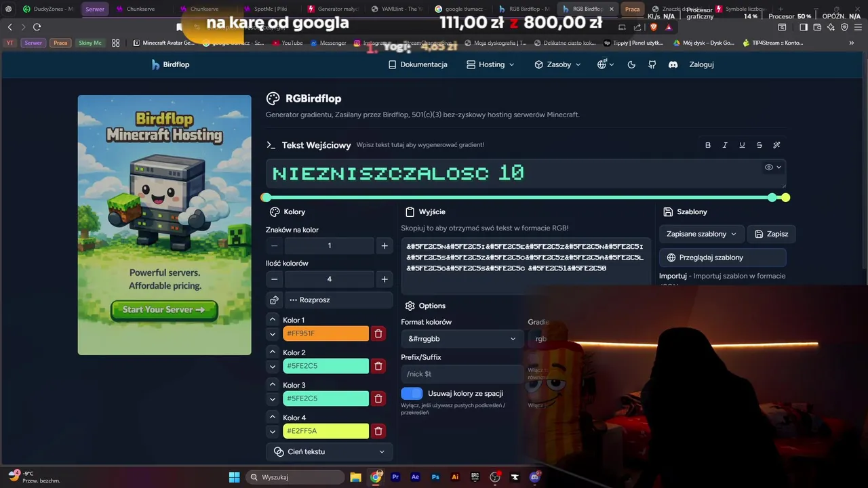This screenshot has width=868, height=488.
Task: Open Photoshop from taskbar
Action: pos(435,477)
